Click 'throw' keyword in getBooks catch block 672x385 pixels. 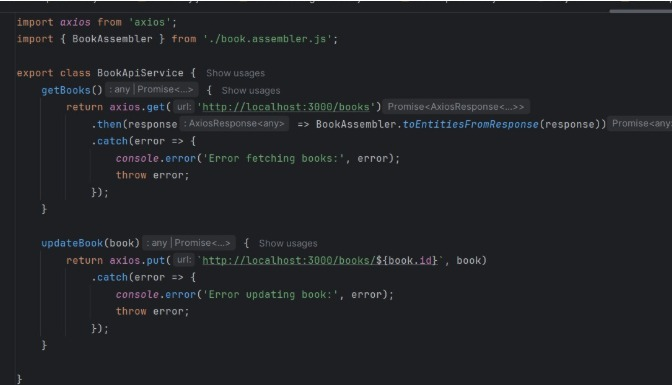click(131, 175)
